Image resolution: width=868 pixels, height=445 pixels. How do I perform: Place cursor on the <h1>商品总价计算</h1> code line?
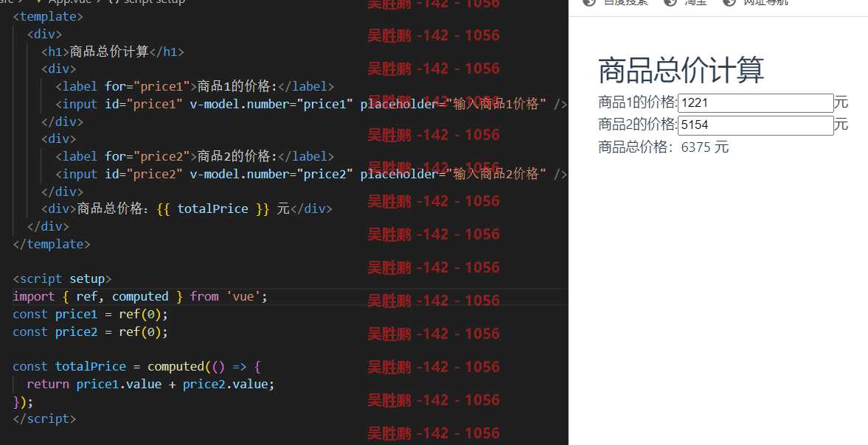pyautogui.click(x=113, y=52)
